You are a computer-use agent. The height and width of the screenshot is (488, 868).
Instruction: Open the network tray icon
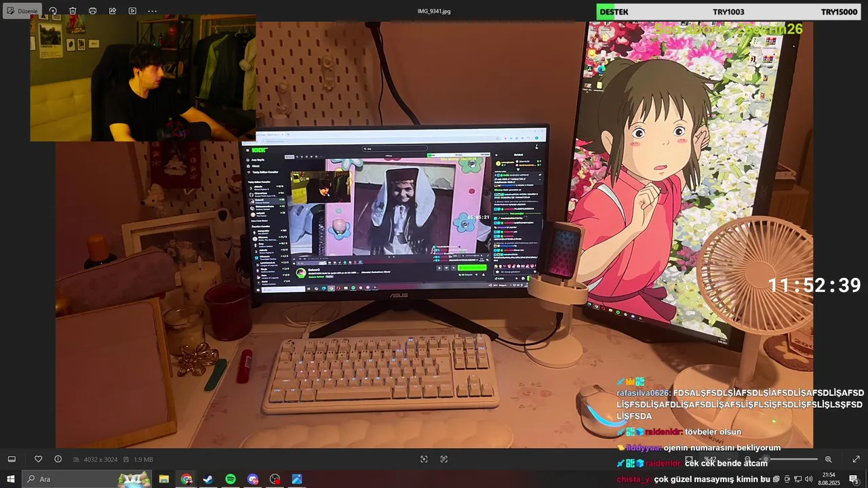point(797,479)
